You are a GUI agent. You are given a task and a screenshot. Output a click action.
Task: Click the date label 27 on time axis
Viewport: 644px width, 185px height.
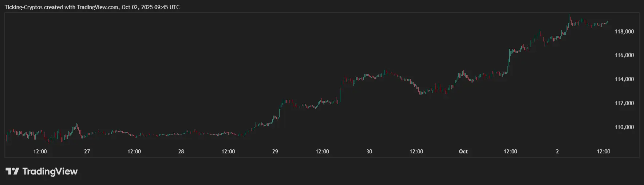coord(87,152)
